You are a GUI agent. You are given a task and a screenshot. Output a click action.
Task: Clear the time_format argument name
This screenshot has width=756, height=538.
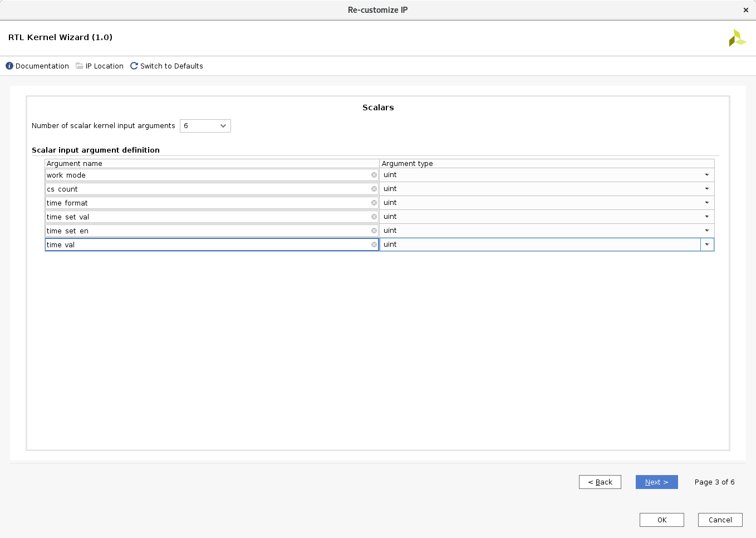tap(374, 203)
